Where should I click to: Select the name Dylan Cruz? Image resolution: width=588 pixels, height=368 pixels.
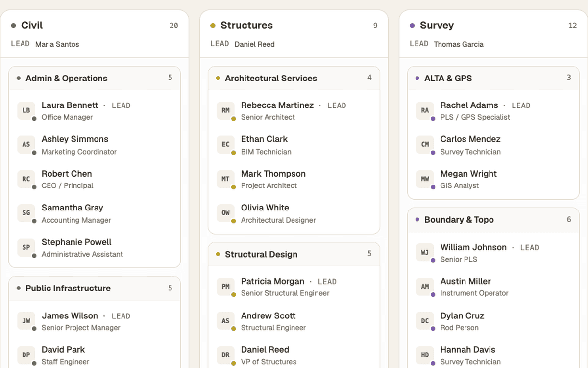pos(463,316)
